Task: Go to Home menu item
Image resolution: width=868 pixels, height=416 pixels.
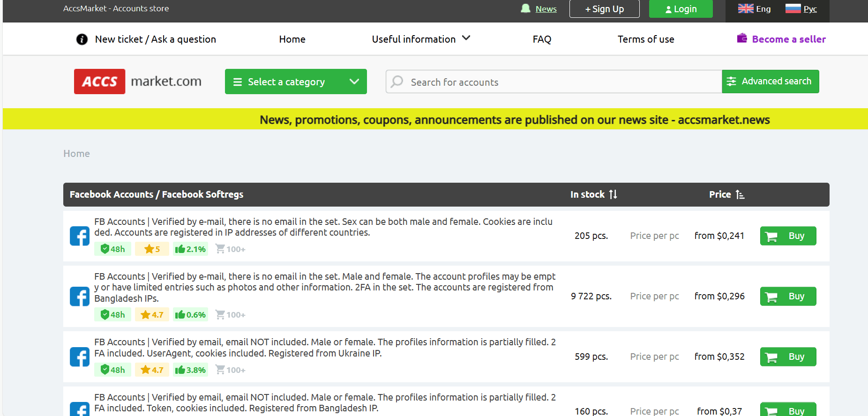Action: click(x=292, y=39)
